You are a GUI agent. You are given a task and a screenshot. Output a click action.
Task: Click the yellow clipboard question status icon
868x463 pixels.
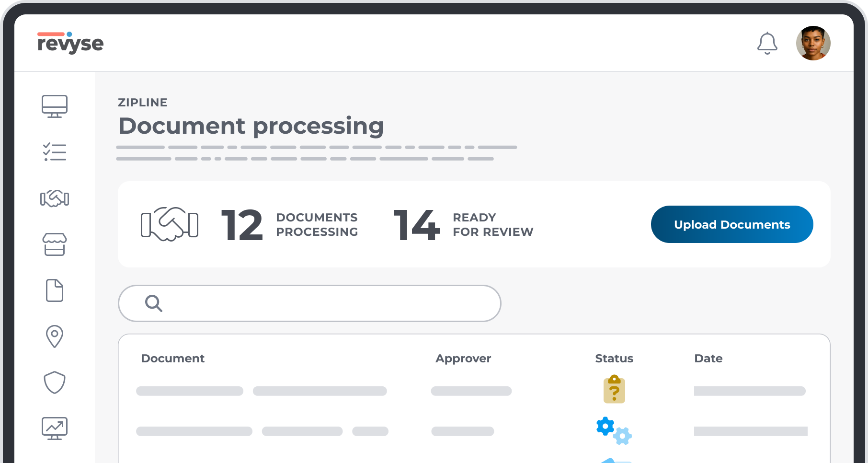614,389
